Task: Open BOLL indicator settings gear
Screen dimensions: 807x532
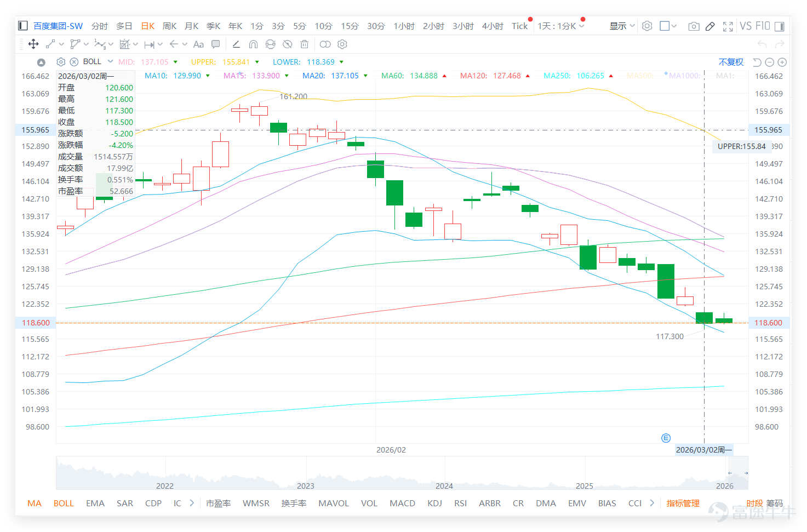Action: pyautogui.click(x=61, y=62)
